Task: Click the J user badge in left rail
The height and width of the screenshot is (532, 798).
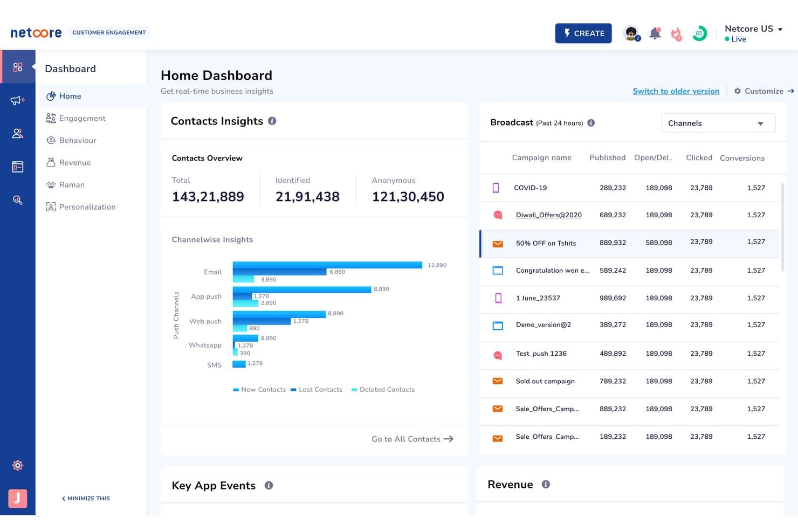Action: coord(18,498)
